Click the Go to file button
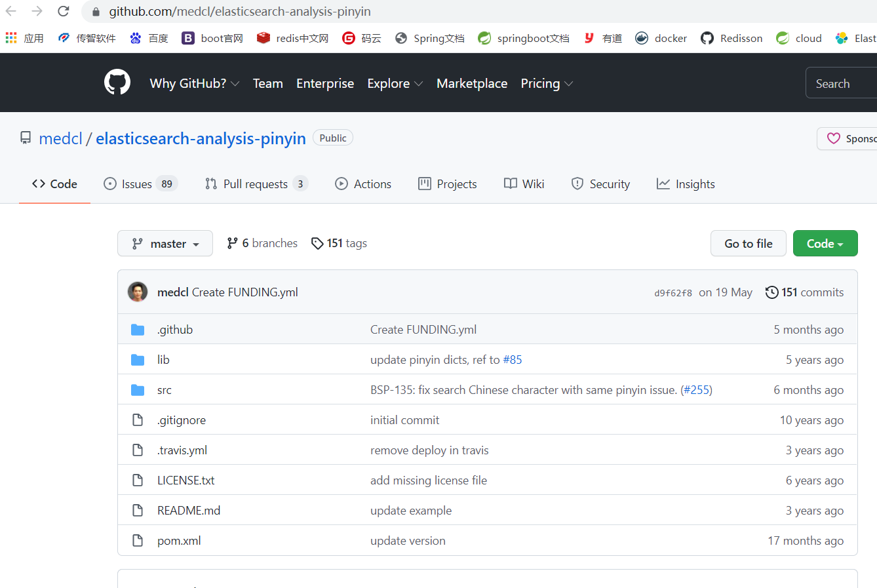The width and height of the screenshot is (877, 588). (x=749, y=243)
